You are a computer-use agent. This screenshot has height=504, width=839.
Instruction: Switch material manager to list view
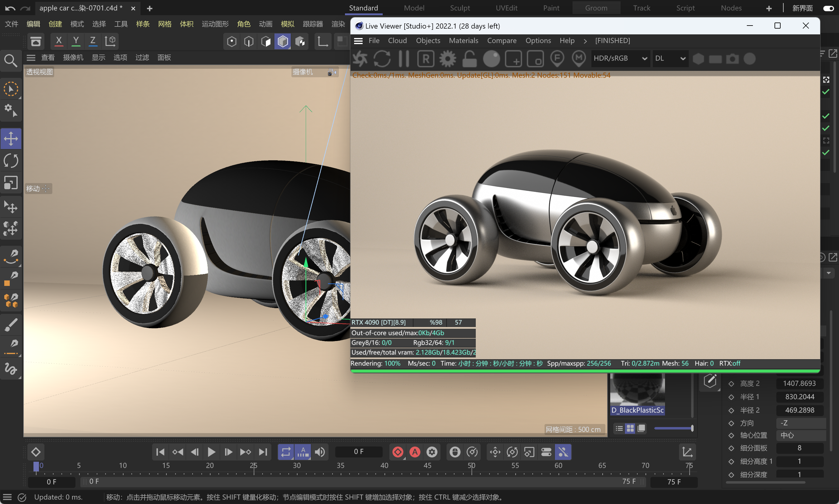click(619, 428)
